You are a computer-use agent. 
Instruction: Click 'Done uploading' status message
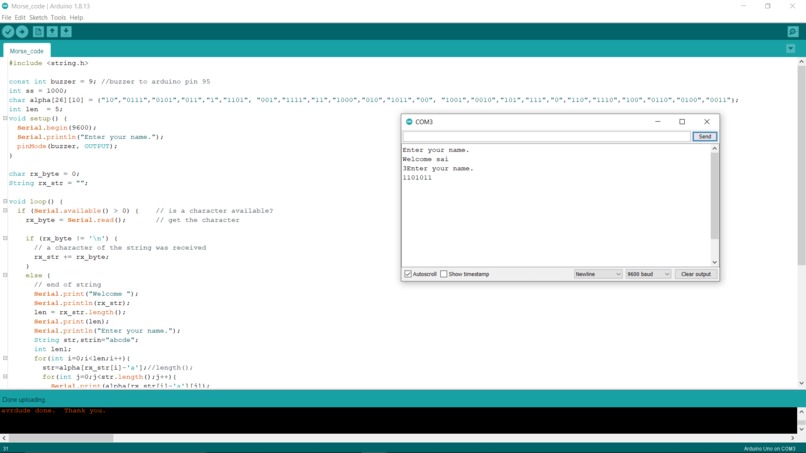point(24,400)
